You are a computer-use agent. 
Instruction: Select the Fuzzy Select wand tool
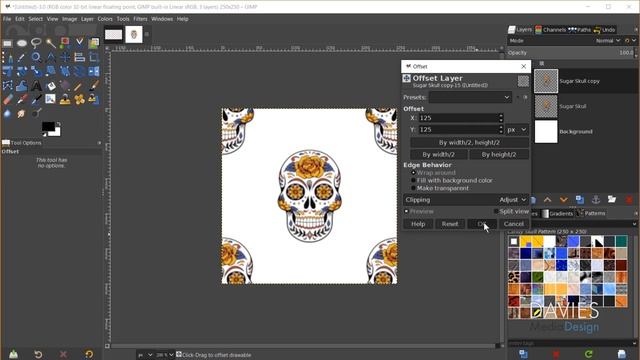[x=51, y=43]
